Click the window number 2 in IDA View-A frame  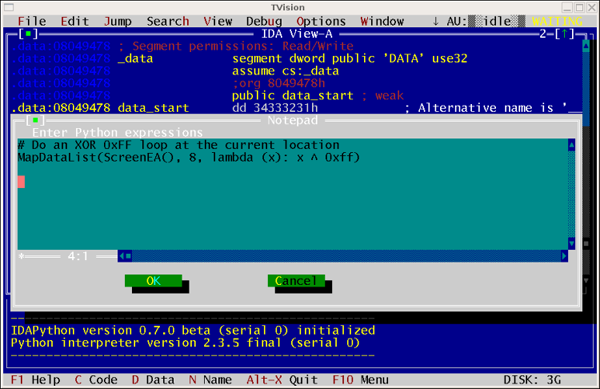point(543,34)
